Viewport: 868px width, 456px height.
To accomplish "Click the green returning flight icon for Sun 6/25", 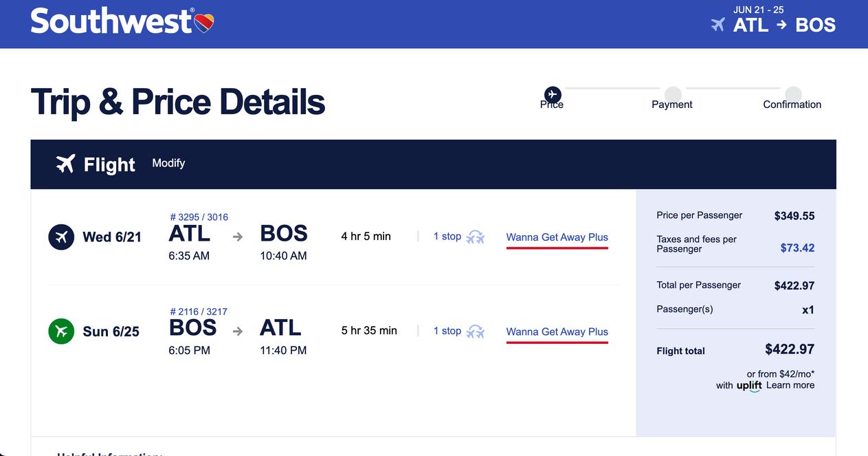I will coord(61,332).
